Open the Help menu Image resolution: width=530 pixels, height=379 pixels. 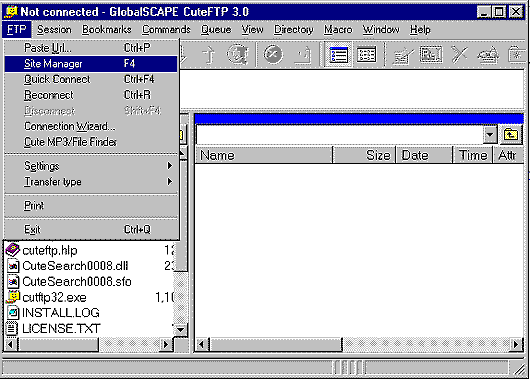420,30
